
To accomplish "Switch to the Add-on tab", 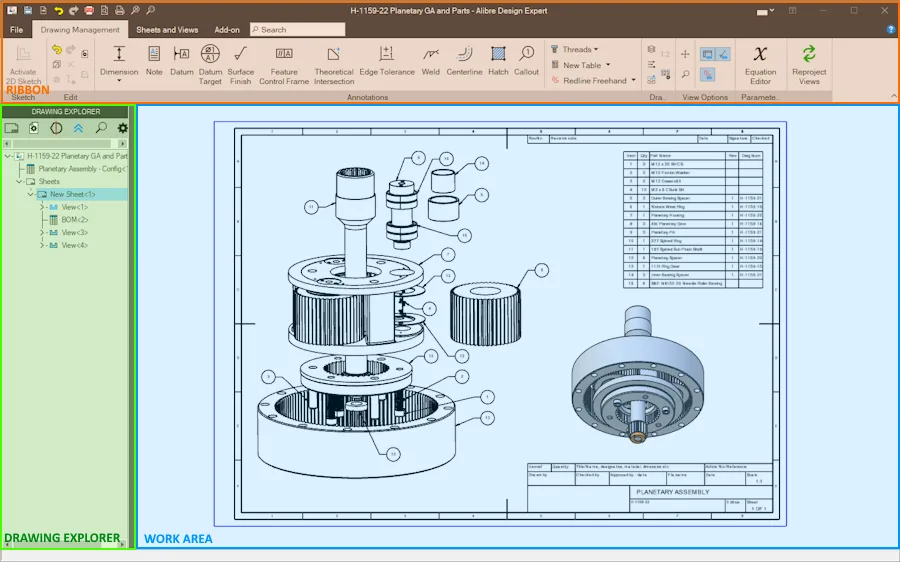I will (227, 29).
